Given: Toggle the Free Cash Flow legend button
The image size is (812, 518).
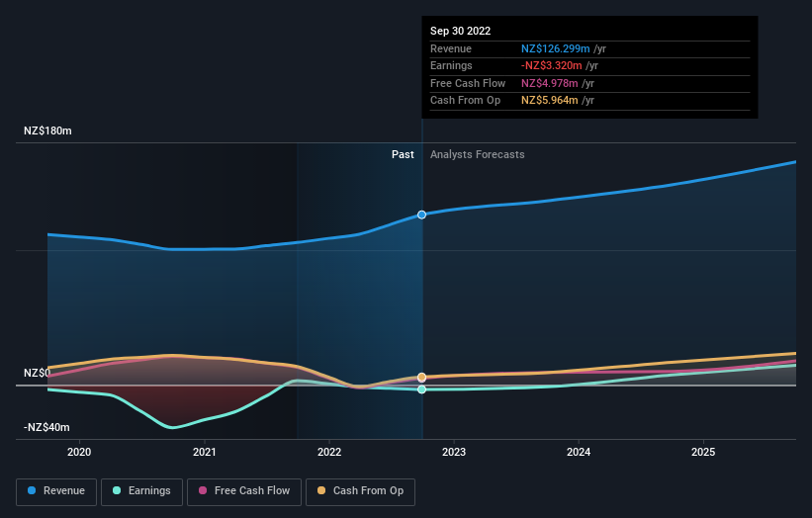Looking at the screenshot, I should (x=244, y=491).
